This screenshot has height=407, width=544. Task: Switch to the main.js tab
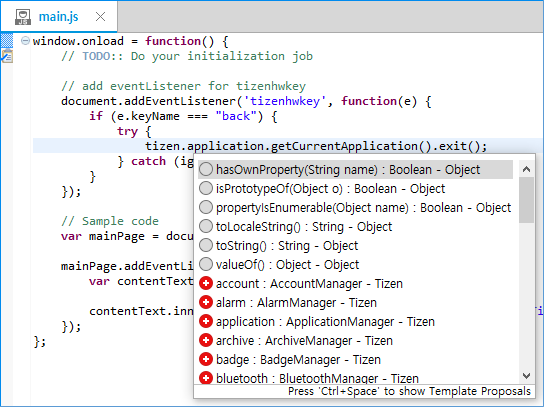[x=58, y=16]
